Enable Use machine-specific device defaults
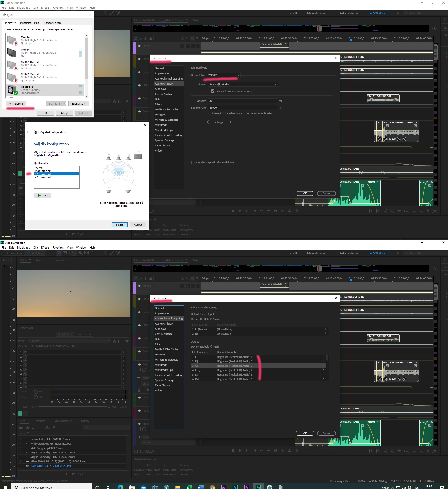 coord(190,163)
